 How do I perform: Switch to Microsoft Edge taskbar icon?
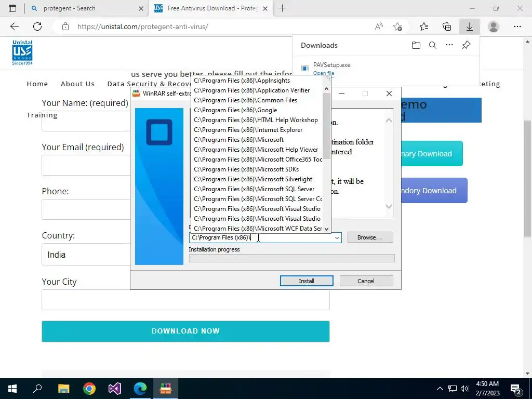140,389
